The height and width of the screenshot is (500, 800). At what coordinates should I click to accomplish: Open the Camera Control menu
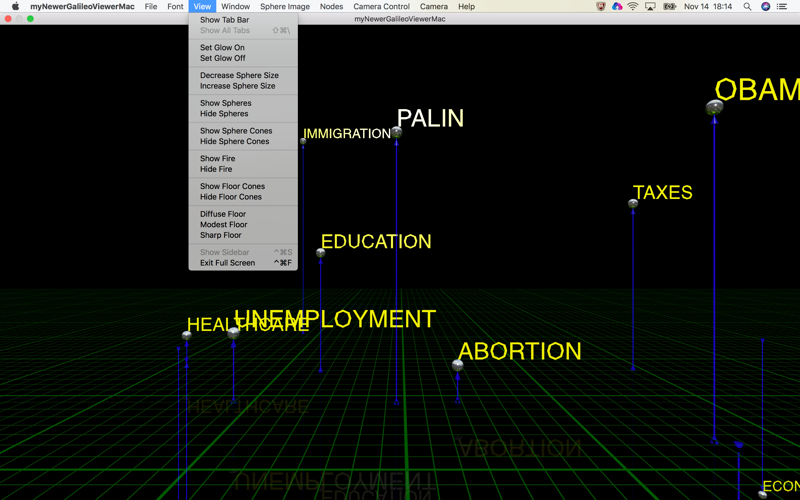(381, 6)
